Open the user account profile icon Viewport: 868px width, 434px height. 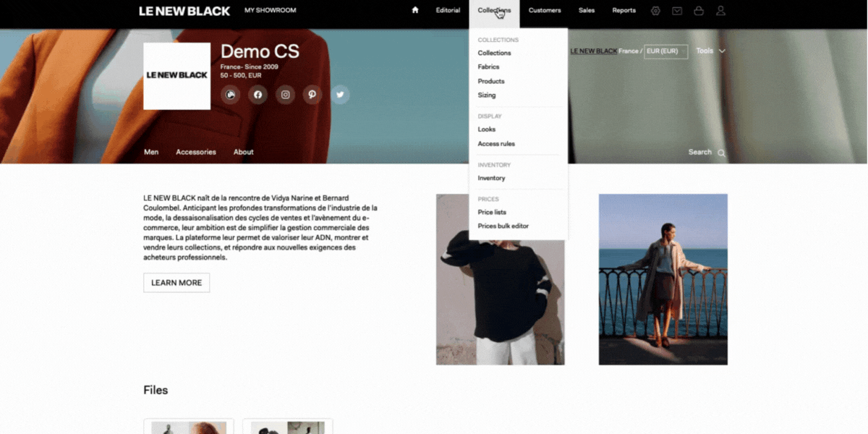pos(720,11)
